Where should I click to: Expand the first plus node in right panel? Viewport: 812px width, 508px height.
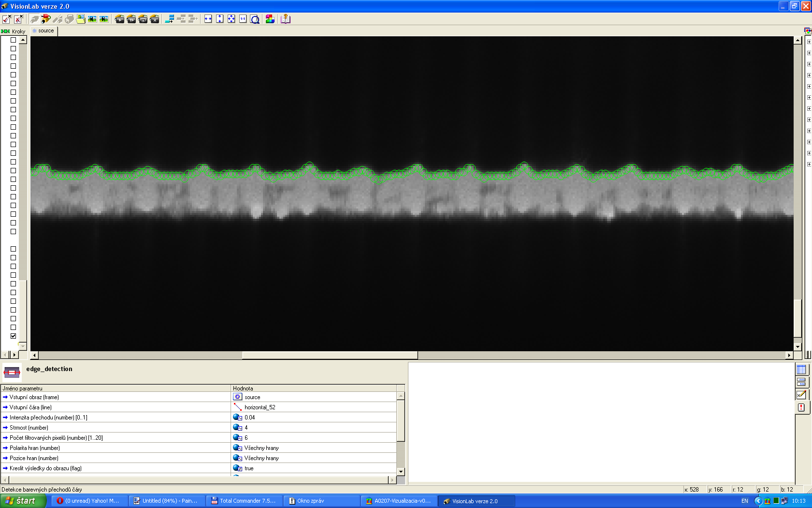[809, 42]
